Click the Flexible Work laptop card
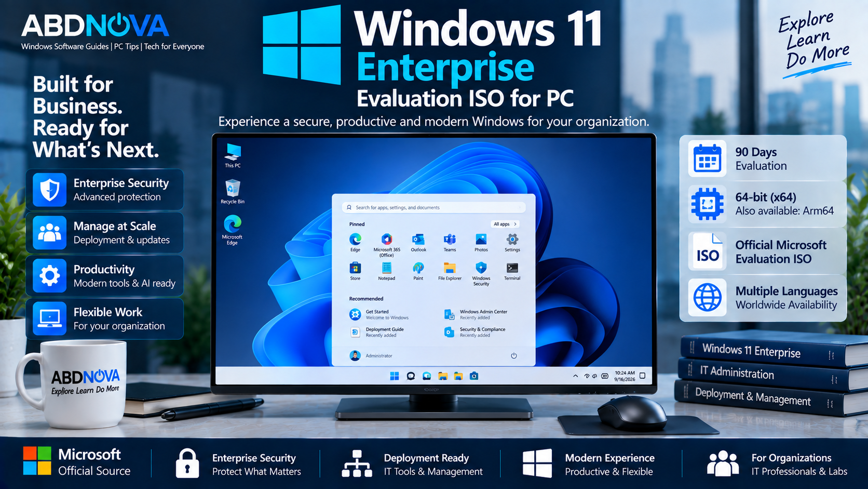868x489 pixels. pos(105,319)
